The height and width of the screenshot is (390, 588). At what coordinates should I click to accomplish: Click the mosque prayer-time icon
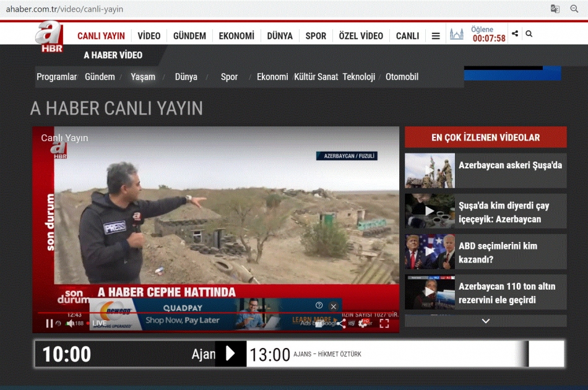click(456, 35)
